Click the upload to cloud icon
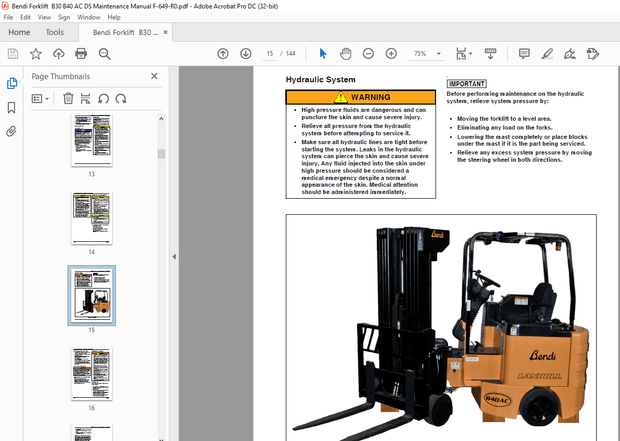 coord(59,53)
